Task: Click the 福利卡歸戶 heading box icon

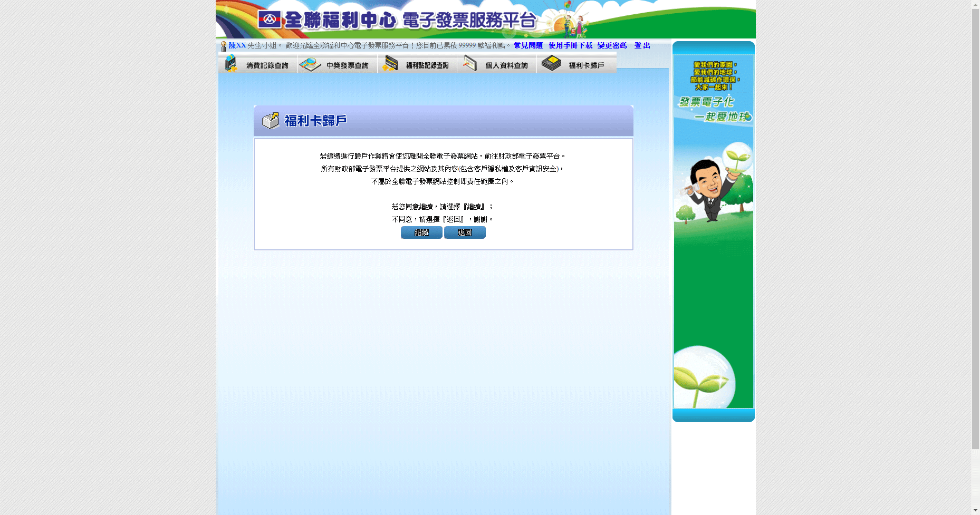Action: click(271, 121)
